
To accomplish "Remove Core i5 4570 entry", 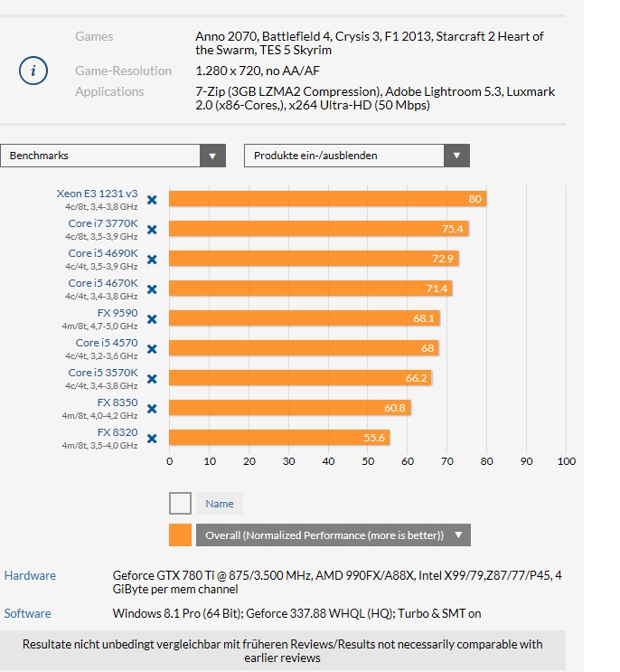I will 152,349.
